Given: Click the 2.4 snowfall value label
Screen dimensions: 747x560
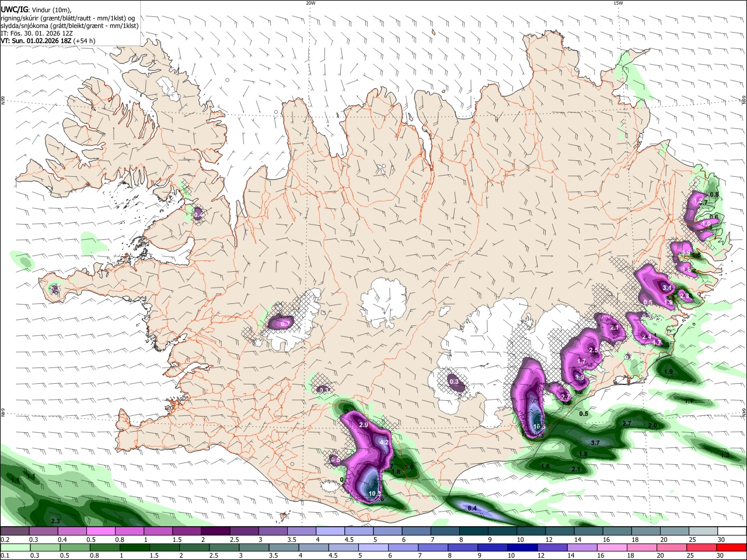Looking at the screenshot, I should [x=646, y=337].
